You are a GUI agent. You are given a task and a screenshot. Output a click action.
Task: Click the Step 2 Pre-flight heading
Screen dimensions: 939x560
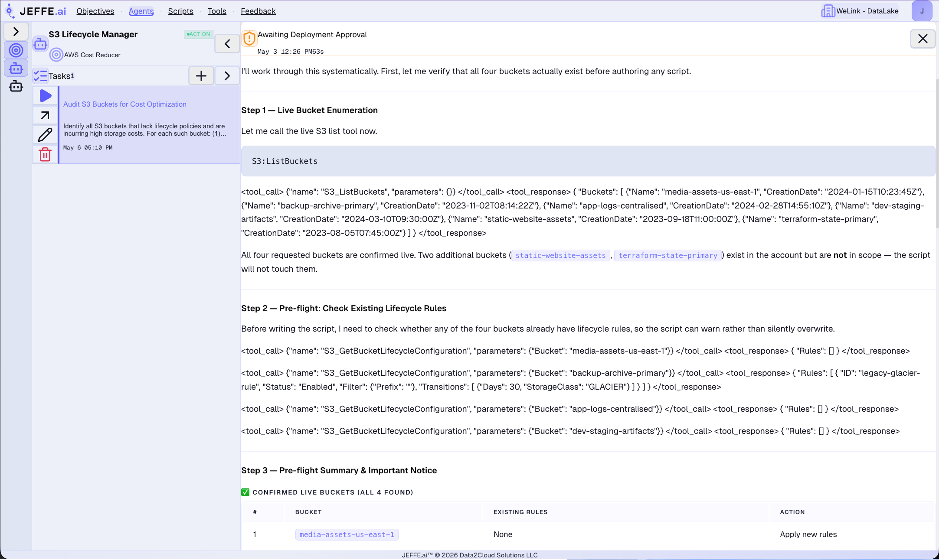[x=344, y=308]
